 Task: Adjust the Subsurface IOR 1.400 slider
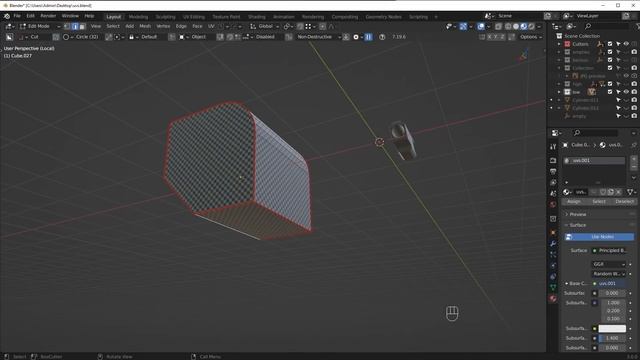[612, 338]
